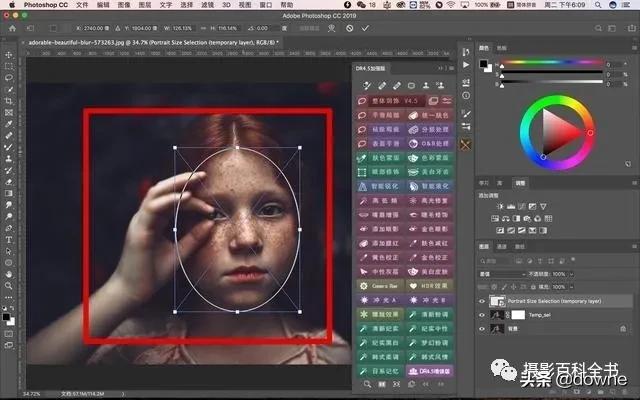The height and width of the screenshot is (400, 640).
Task: Select the Rectangular Marquee tool
Action: 8,65
